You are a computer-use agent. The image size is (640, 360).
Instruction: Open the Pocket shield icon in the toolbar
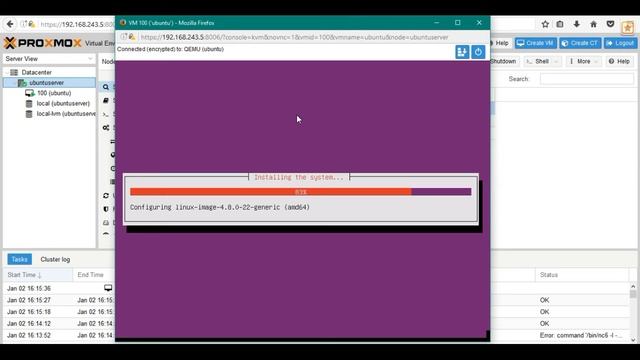pyautogui.click(x=610, y=24)
